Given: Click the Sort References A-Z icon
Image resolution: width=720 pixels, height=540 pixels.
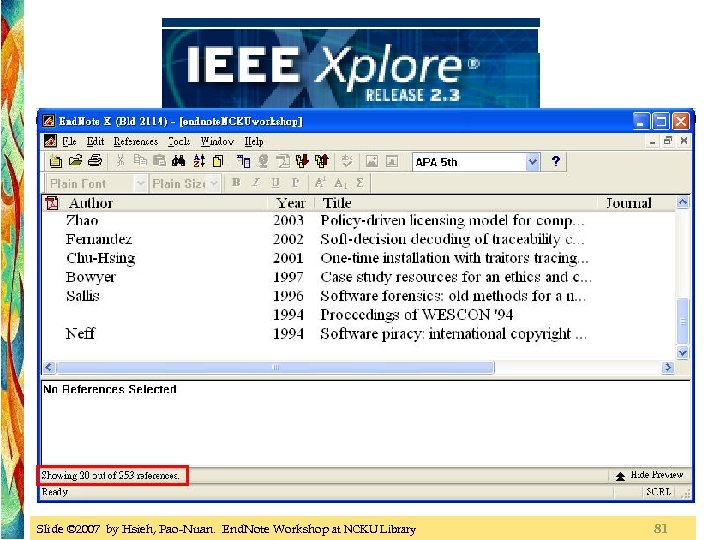Looking at the screenshot, I should click(199, 161).
